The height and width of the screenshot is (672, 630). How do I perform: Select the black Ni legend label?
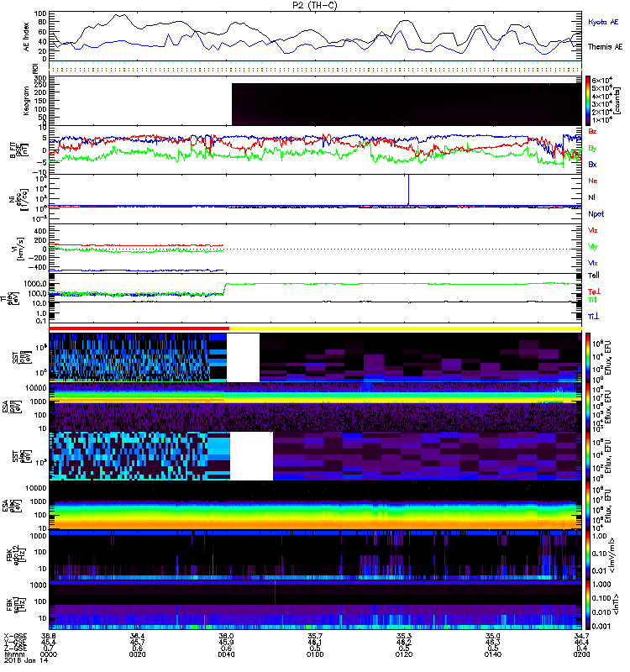click(592, 197)
